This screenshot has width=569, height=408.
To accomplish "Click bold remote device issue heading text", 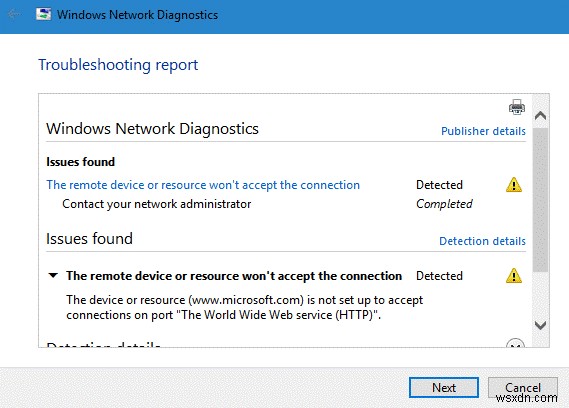I will [234, 276].
